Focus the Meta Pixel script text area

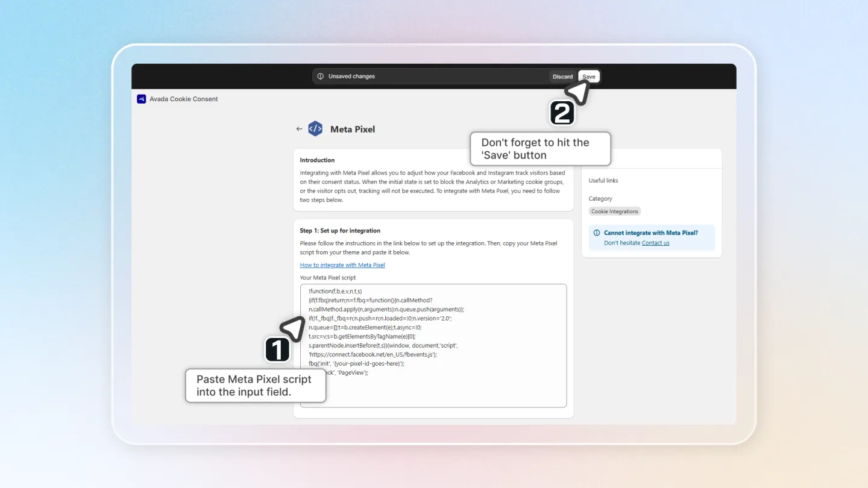pyautogui.click(x=433, y=346)
